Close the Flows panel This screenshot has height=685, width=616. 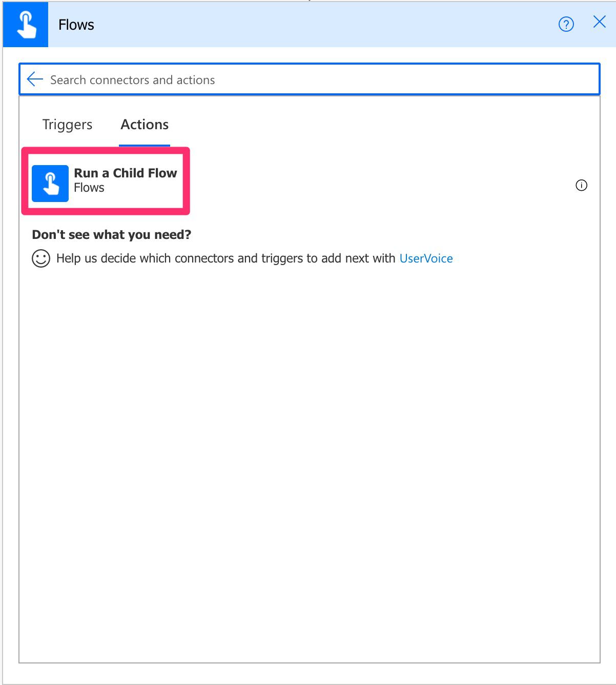tap(599, 22)
